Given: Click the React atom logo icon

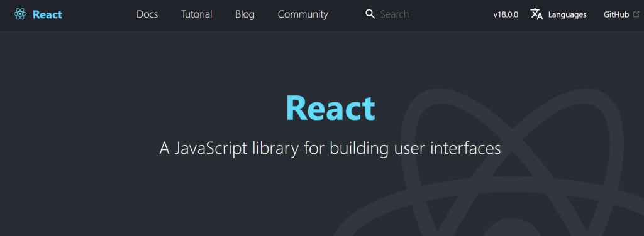Looking at the screenshot, I should coord(20,14).
